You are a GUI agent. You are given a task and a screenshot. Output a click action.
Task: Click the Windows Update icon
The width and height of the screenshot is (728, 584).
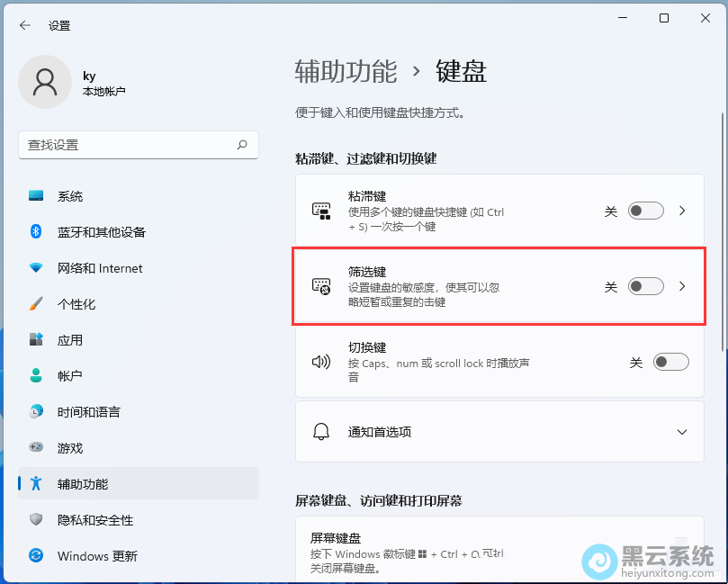[x=36, y=556]
